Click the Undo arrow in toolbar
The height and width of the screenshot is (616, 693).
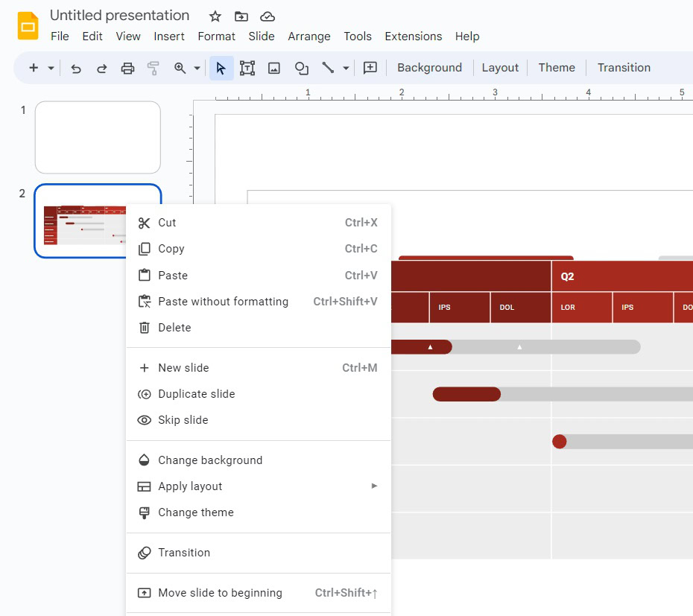click(76, 68)
